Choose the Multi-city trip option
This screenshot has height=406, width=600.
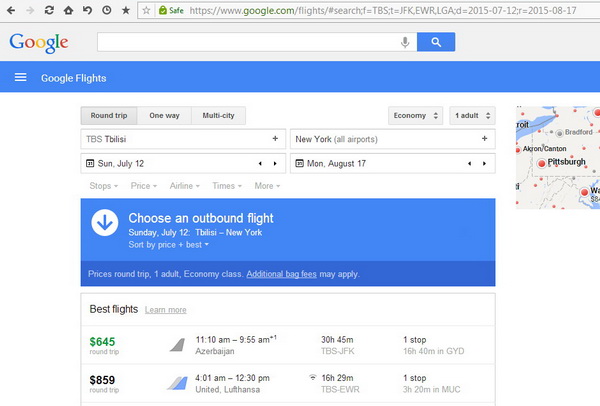click(217, 115)
